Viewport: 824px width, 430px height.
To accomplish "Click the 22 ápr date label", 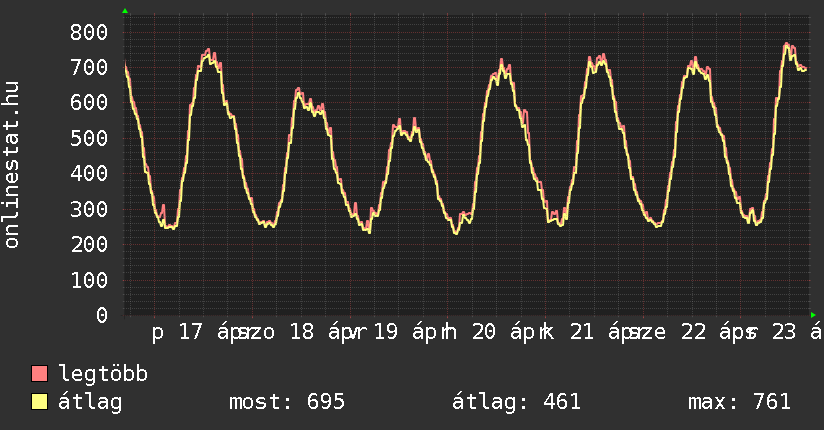I will coord(710,333).
